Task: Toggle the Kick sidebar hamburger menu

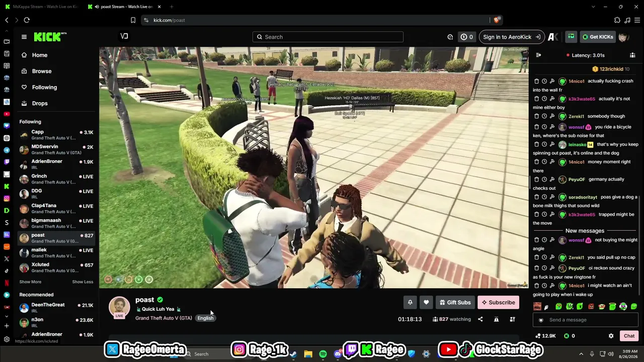Action: (x=24, y=37)
